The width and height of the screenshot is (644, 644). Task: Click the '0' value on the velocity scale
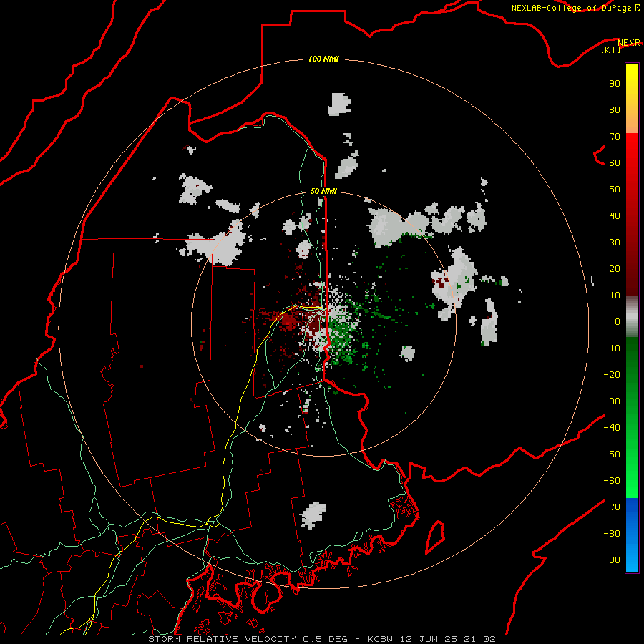point(618,321)
